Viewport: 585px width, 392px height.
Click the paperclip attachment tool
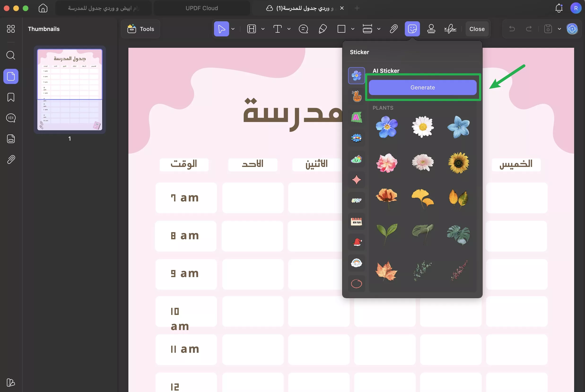(x=393, y=29)
